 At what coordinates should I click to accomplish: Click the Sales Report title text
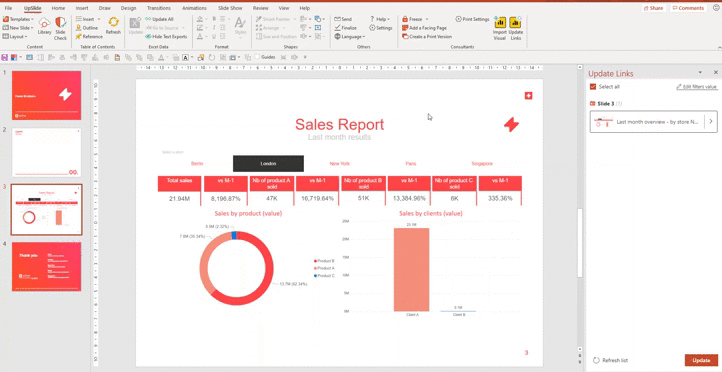click(x=339, y=124)
